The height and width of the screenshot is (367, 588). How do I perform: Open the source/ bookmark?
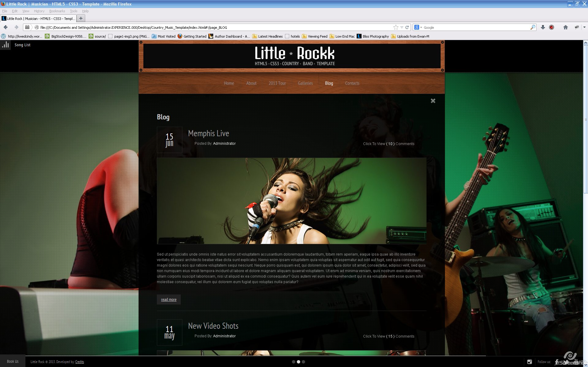pos(97,36)
